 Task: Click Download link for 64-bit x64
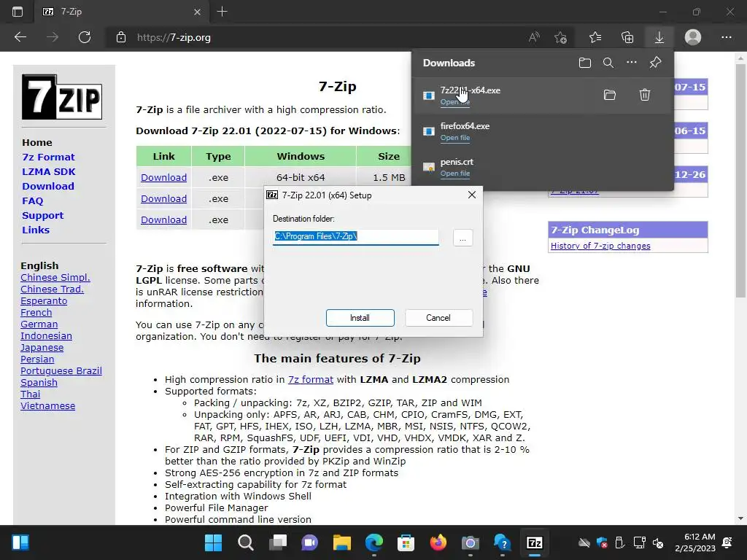tap(163, 178)
